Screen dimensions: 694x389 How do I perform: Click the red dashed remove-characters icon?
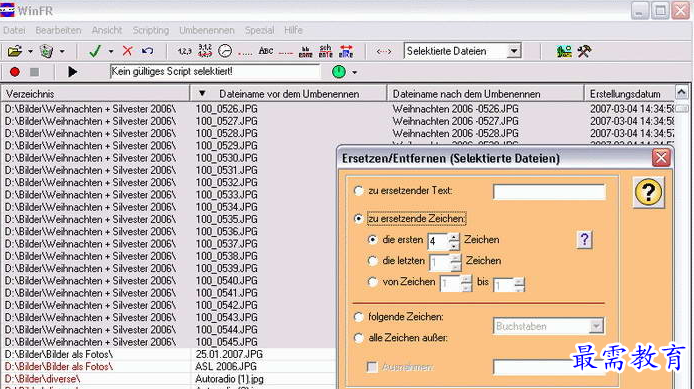coord(286,53)
